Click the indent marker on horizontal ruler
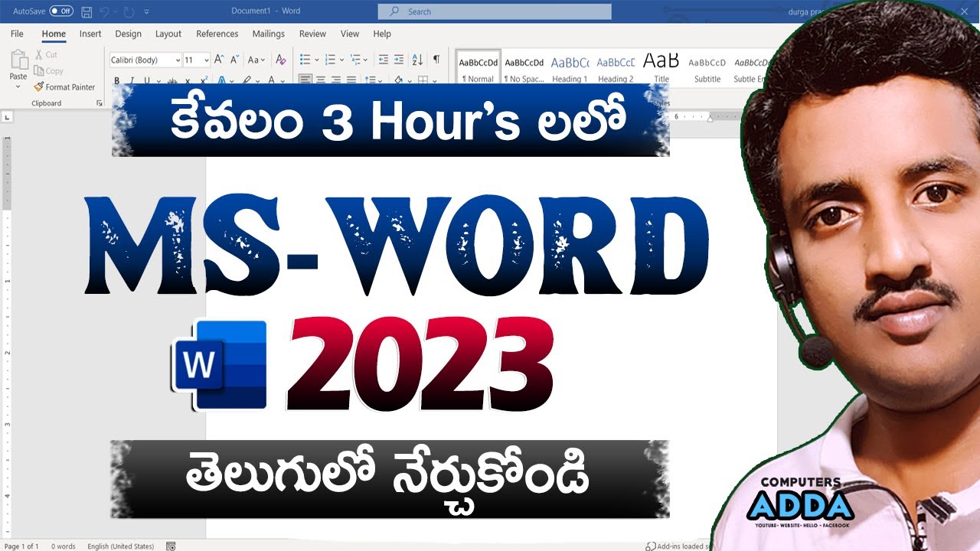 click(x=710, y=117)
